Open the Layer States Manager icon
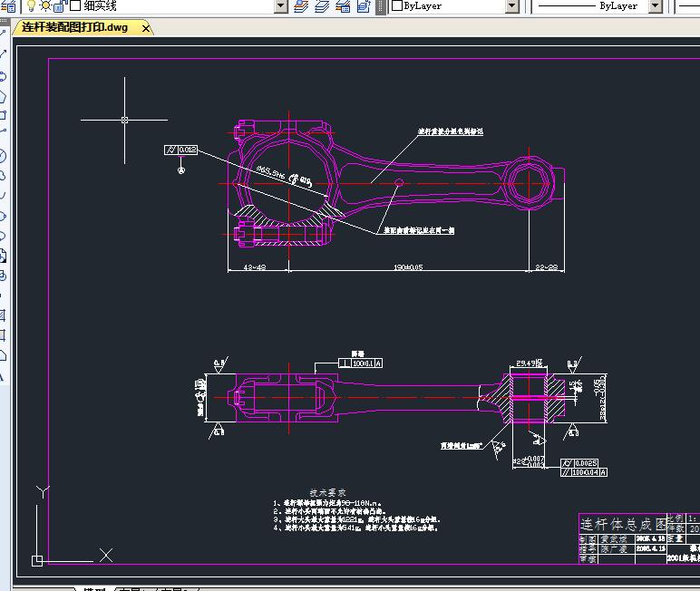The height and width of the screenshot is (591, 700). (x=343, y=6)
